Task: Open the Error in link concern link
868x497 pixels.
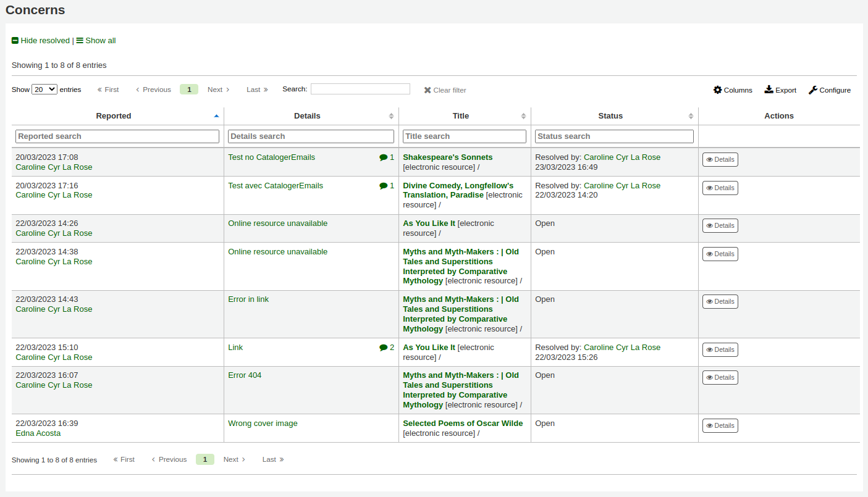Action: [248, 299]
